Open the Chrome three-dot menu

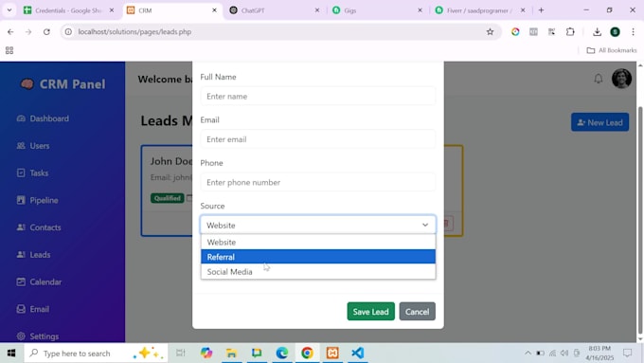(633, 31)
